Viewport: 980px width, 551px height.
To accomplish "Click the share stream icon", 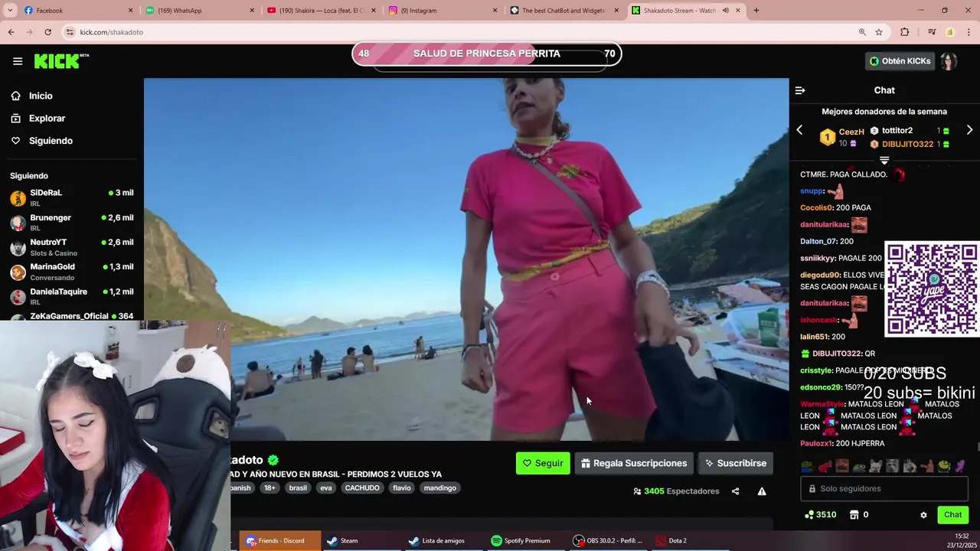I will (x=735, y=491).
